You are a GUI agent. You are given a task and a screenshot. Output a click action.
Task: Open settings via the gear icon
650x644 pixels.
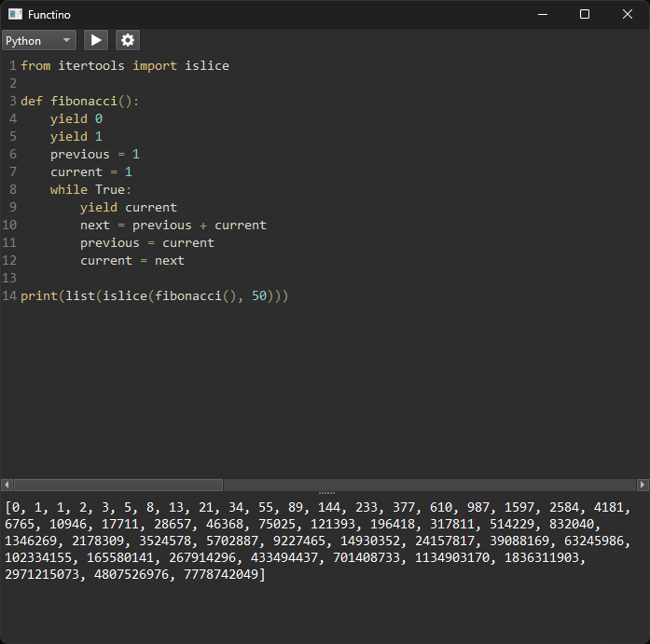[128, 40]
